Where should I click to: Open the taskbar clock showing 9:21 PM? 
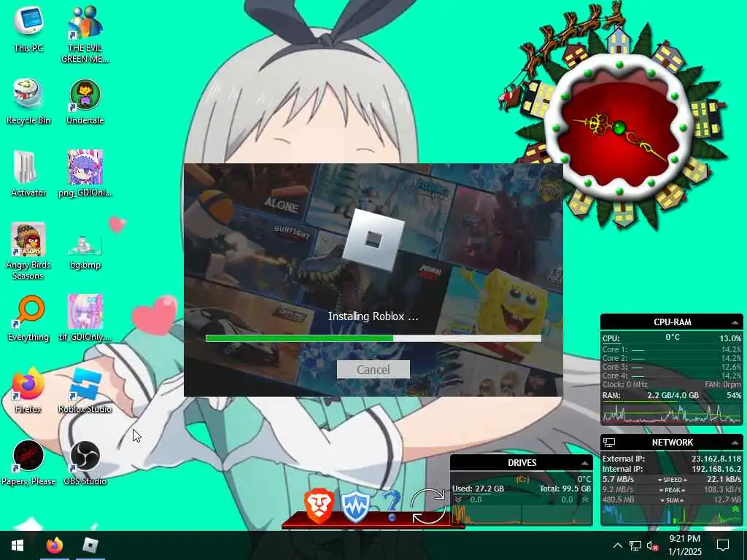(684, 545)
